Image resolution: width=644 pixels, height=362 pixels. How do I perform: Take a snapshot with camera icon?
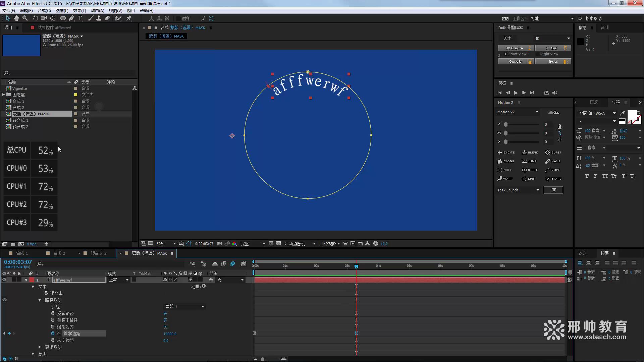coord(220,244)
